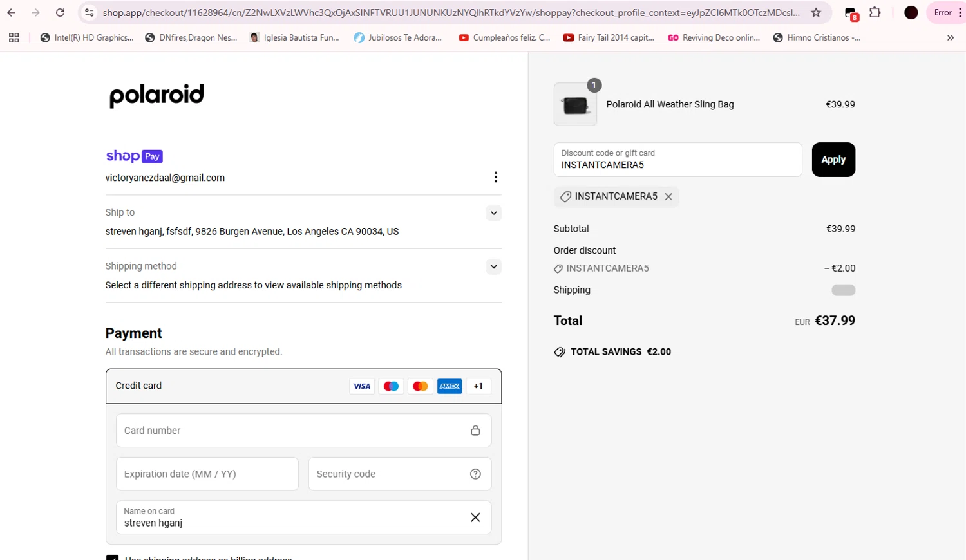Open the Chrome profile avatar
The width and height of the screenshot is (966, 560).
[x=911, y=12]
